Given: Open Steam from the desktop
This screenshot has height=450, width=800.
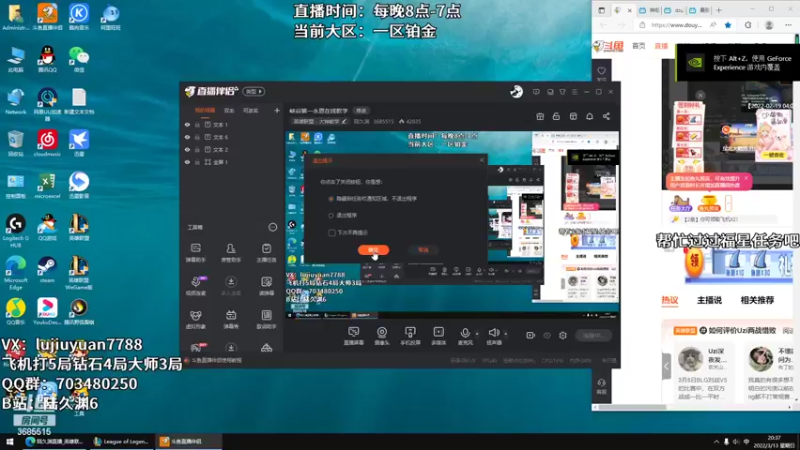Looking at the screenshot, I should pyautogui.click(x=47, y=270).
